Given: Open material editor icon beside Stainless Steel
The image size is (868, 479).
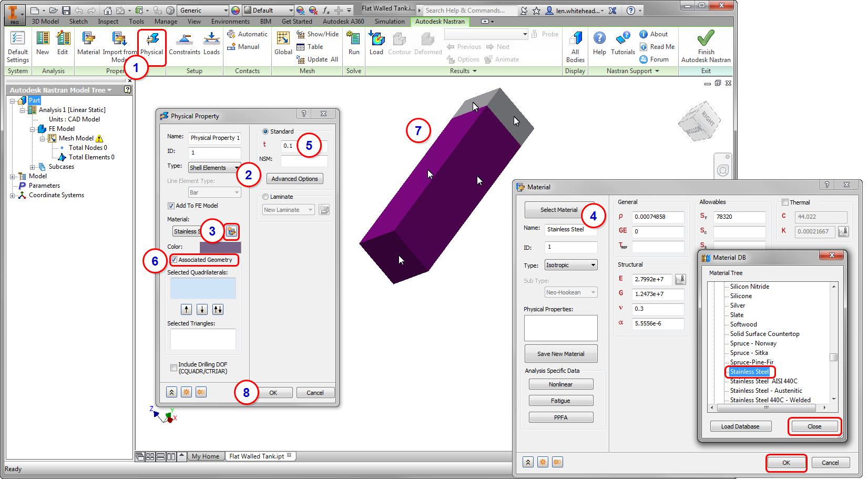Looking at the screenshot, I should (x=231, y=231).
